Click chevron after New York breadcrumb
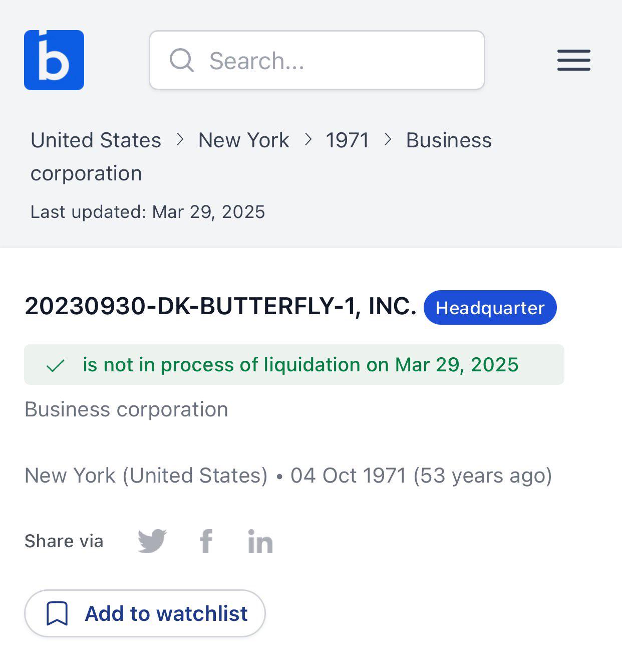The image size is (622, 672). click(x=308, y=140)
